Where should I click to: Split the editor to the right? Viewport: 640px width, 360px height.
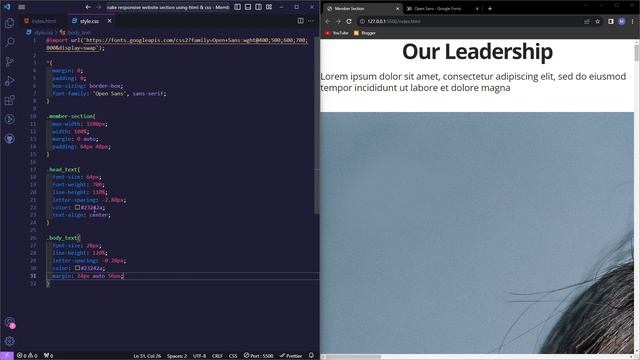coord(300,21)
